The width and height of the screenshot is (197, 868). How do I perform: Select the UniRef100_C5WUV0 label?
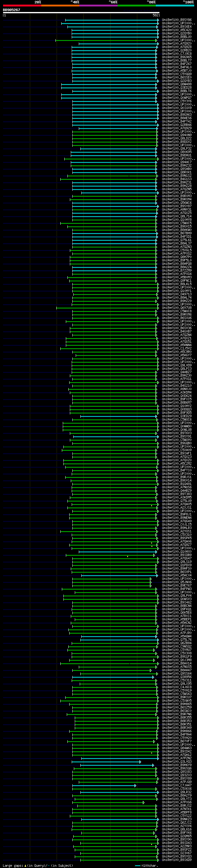[x=177, y=440]
